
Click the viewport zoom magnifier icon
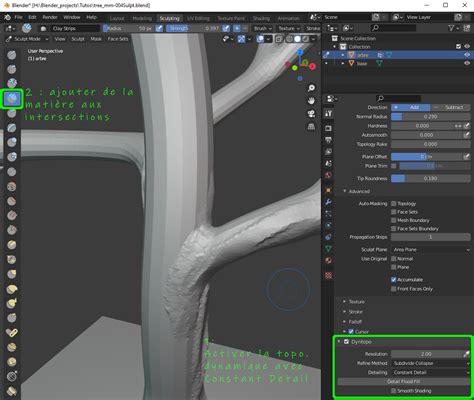pyautogui.click(x=311, y=88)
